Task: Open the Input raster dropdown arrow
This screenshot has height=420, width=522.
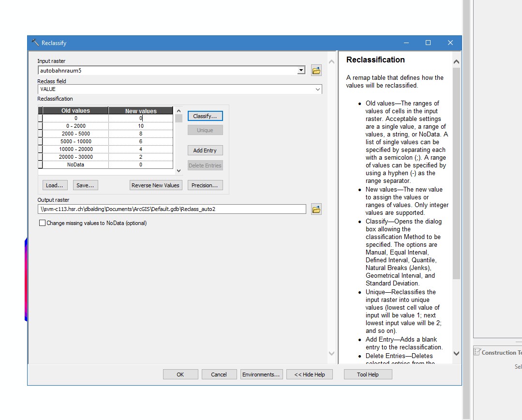Action: pos(301,71)
